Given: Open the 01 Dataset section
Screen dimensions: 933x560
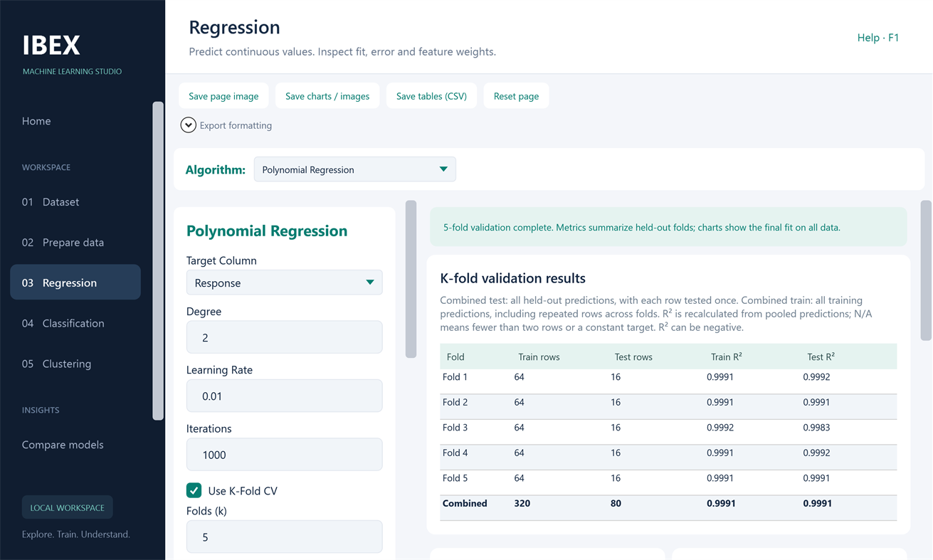Looking at the screenshot, I should 75,202.
